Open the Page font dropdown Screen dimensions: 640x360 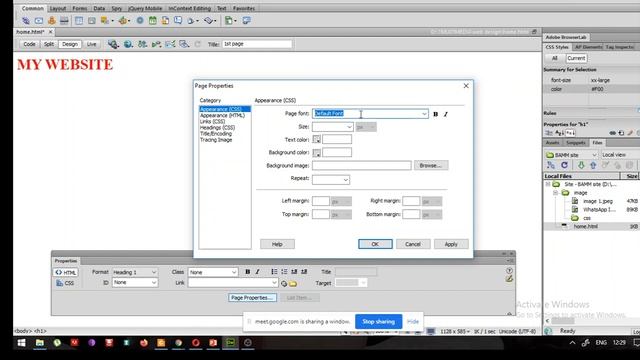point(424,114)
